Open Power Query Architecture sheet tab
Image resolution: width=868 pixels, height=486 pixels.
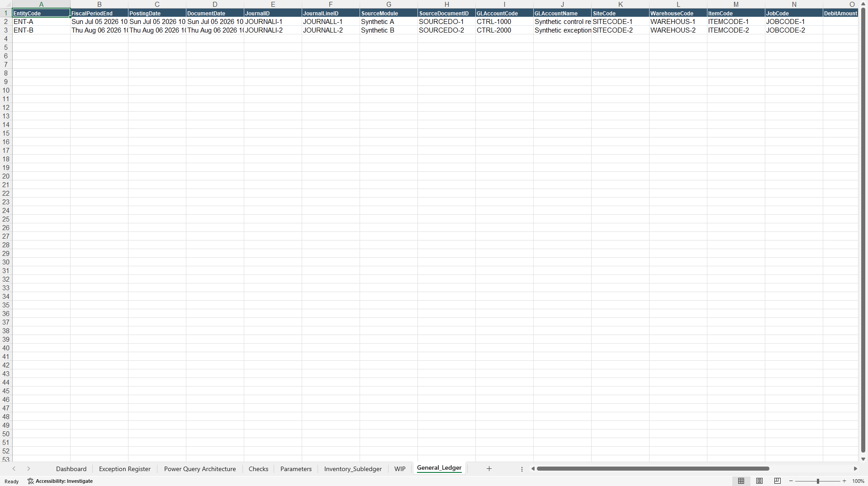click(x=200, y=469)
